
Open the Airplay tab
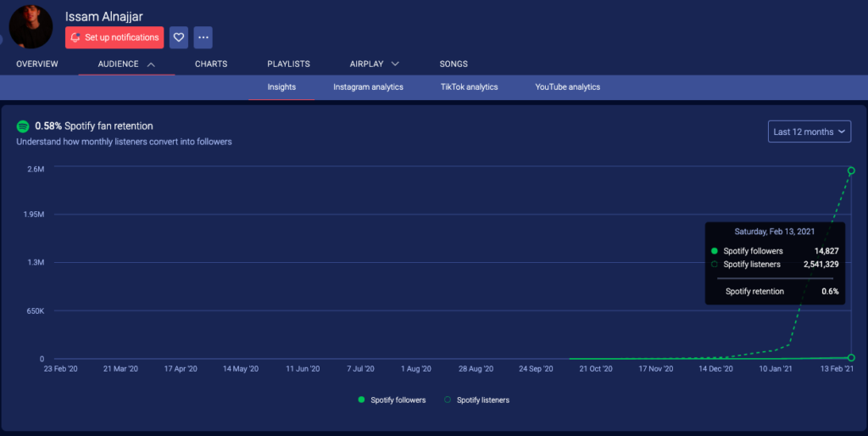coord(366,64)
